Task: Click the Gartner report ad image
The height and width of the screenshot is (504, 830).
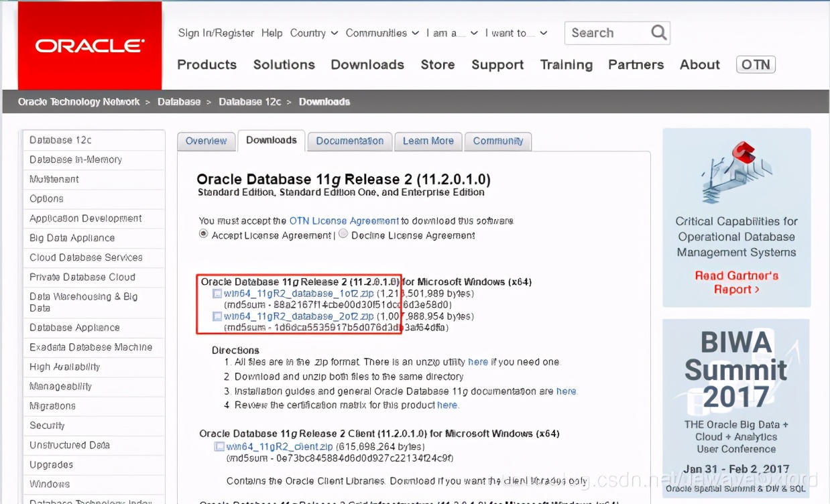Action: [x=737, y=218]
